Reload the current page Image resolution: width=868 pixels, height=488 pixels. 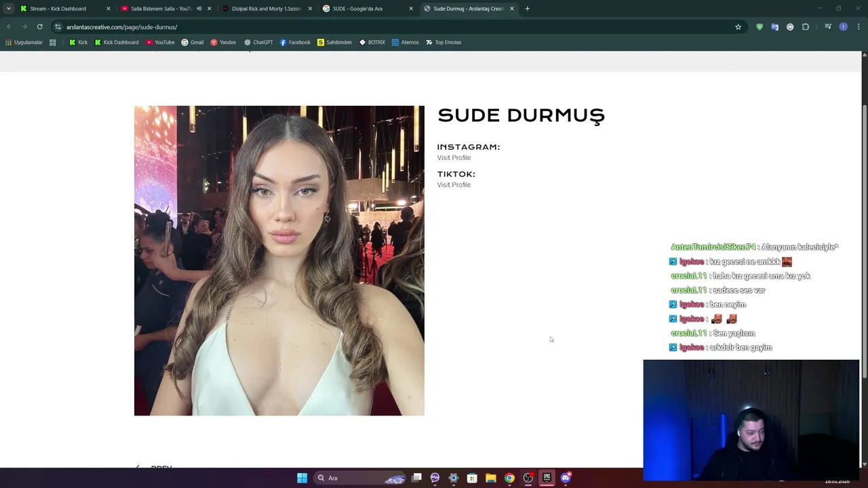pos(40,27)
